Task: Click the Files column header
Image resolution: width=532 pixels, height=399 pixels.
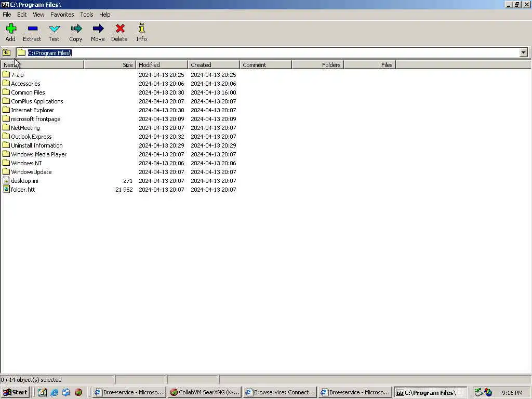Action: (x=370, y=65)
